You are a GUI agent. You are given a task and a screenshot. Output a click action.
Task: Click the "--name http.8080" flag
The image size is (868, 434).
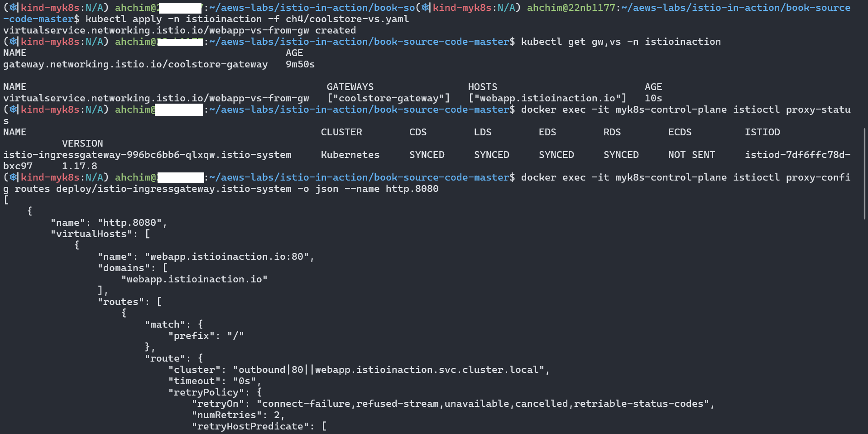click(392, 189)
